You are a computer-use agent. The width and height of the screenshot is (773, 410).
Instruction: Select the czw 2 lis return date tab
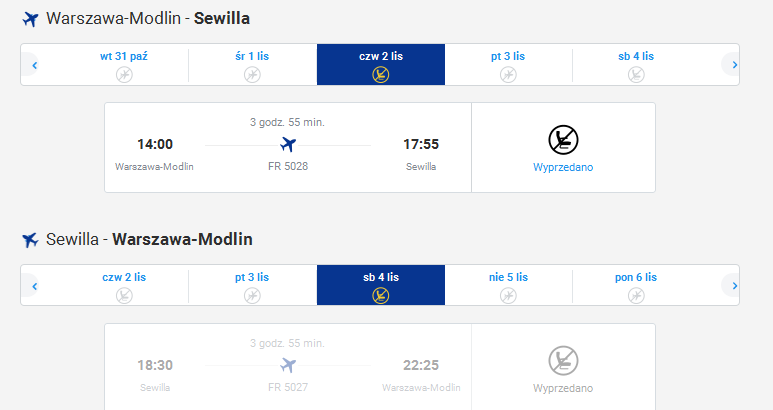tap(124, 285)
